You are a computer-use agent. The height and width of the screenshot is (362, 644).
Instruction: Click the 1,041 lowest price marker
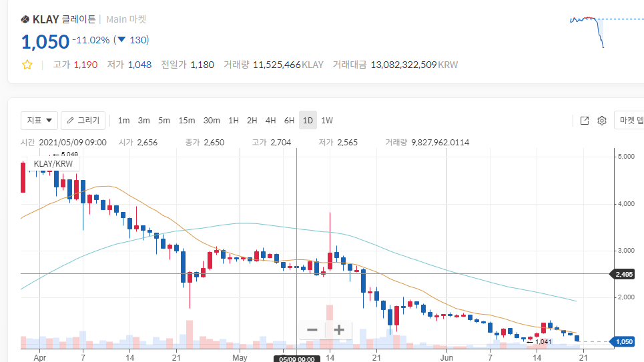click(x=539, y=341)
